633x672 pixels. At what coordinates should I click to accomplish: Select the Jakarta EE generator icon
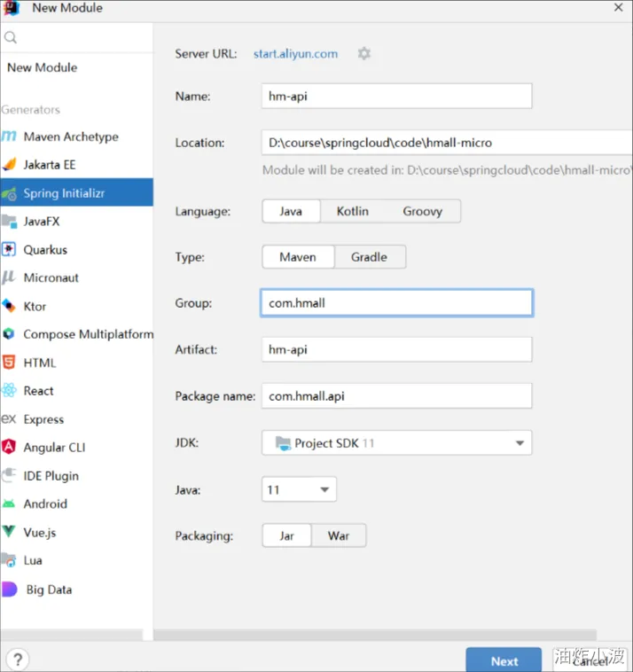(10, 165)
